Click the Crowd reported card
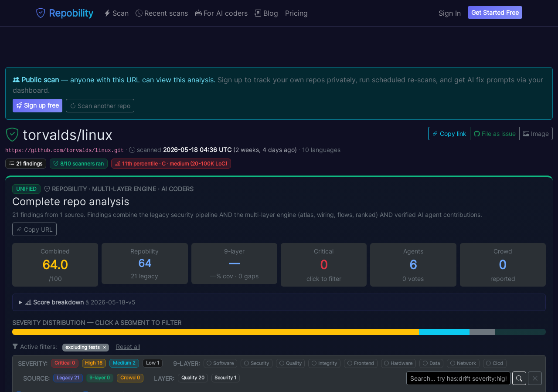 [503, 265]
